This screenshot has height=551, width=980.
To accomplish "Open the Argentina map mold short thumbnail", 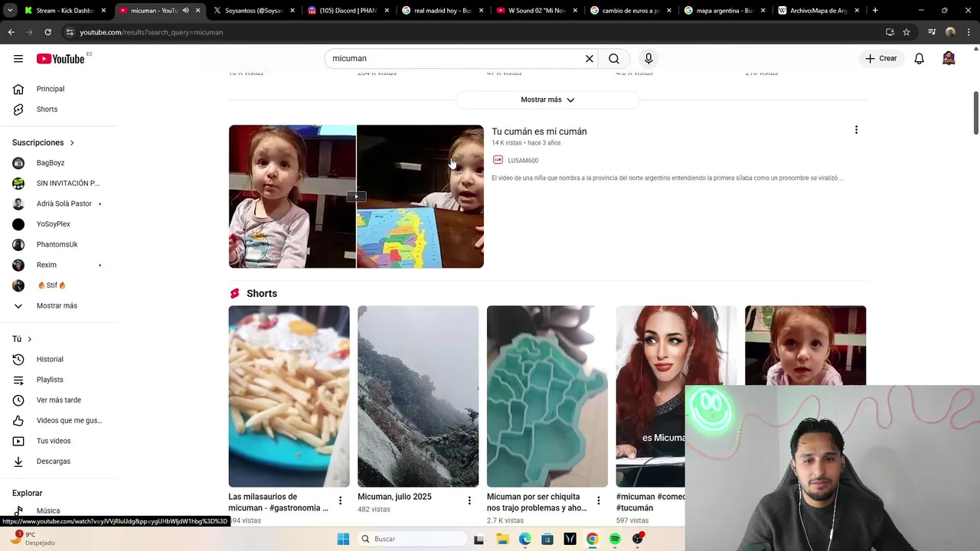I will coord(547,396).
